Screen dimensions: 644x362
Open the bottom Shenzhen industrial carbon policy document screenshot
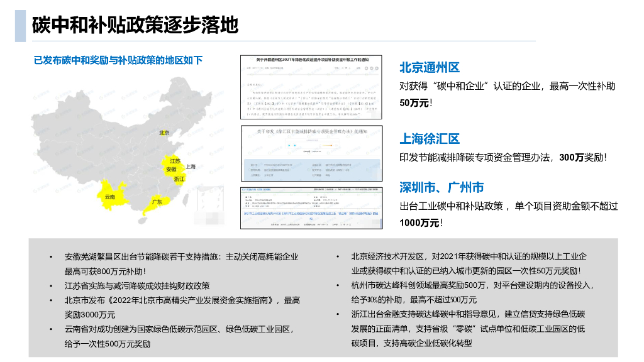(x=311, y=207)
